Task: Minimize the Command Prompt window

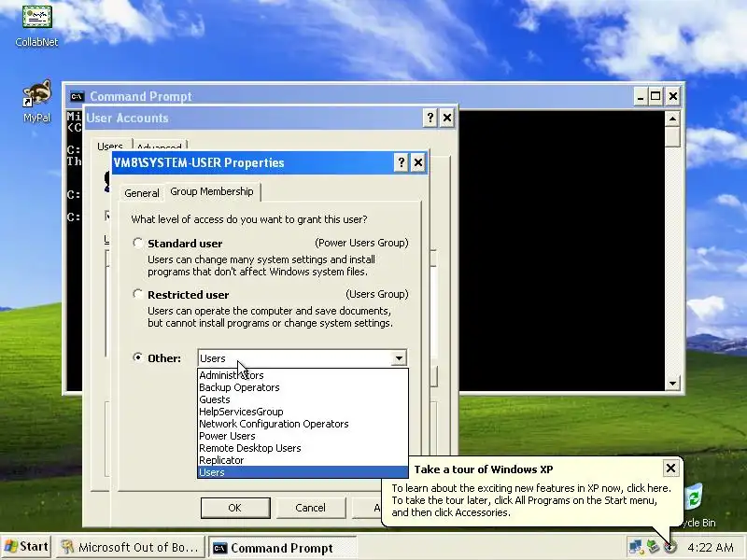Action: (x=641, y=97)
